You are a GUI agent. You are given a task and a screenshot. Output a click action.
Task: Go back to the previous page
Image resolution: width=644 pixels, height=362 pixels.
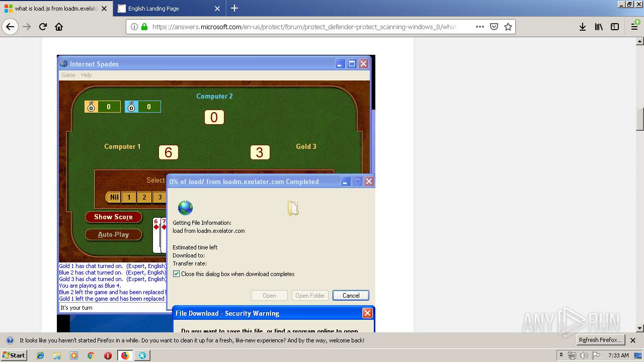[x=10, y=27]
